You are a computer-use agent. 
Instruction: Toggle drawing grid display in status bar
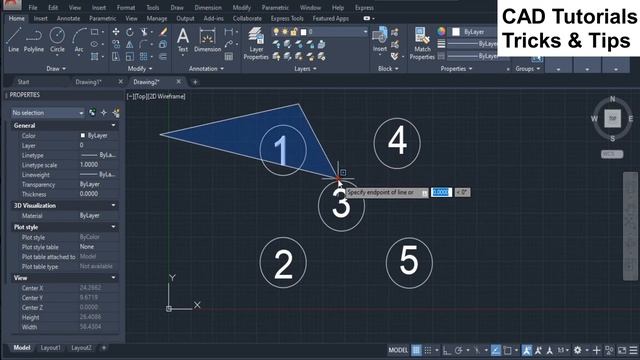click(x=416, y=350)
